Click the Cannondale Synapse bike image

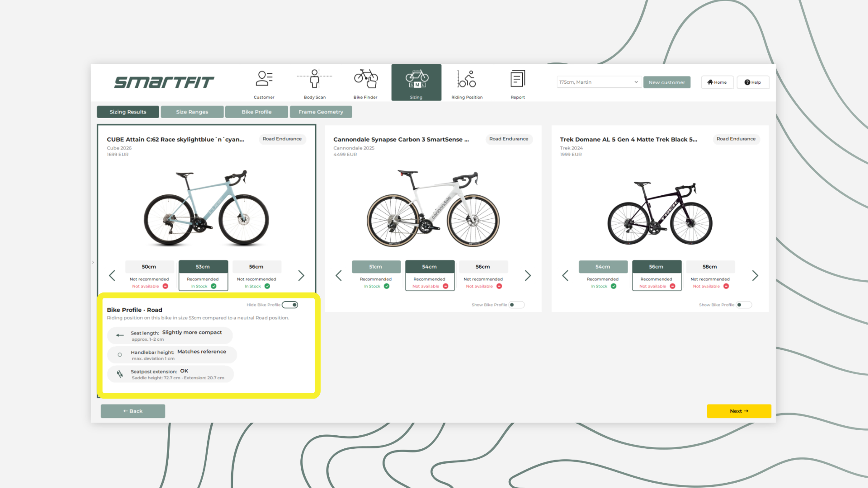click(433, 209)
